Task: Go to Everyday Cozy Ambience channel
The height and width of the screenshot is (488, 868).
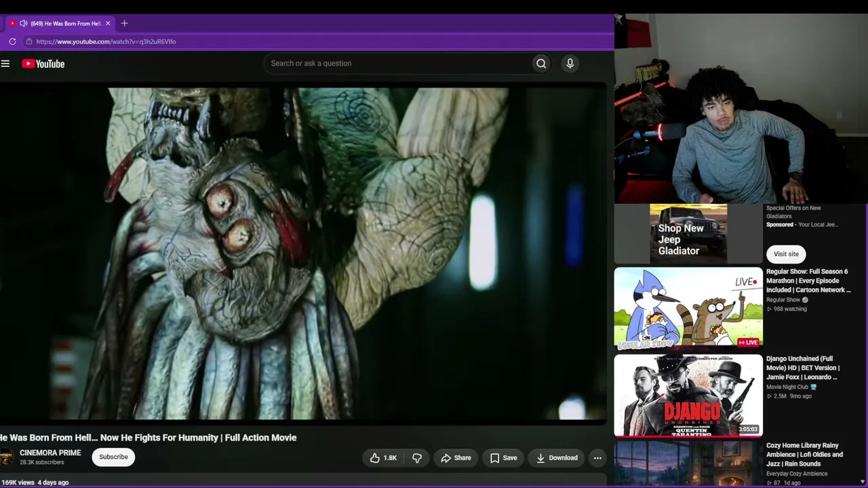Action: [797, 474]
